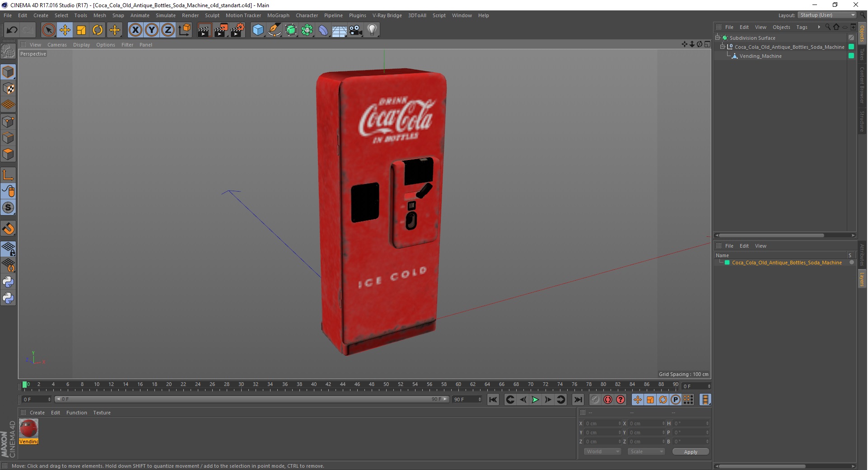Viewport: 868px width, 470px height.
Task: Select the Live Selection tool
Action: click(48, 30)
